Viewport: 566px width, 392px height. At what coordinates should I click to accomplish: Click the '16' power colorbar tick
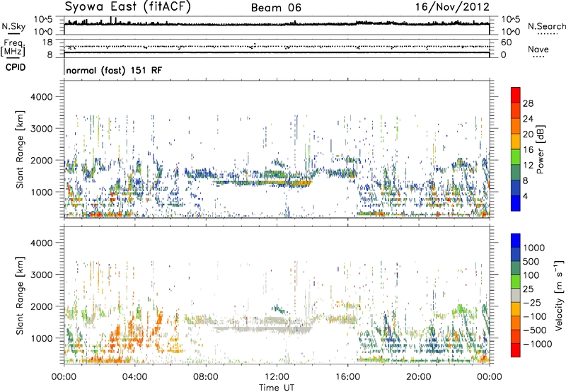pyautogui.click(x=528, y=150)
